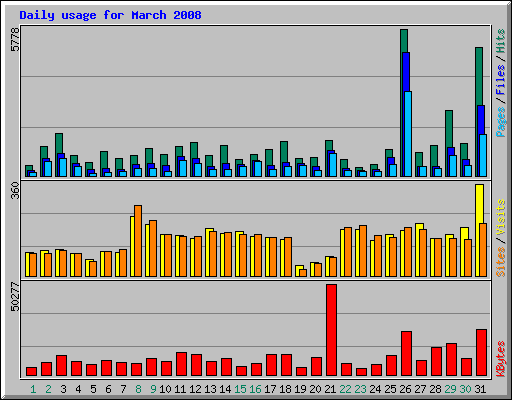Click day label 3 on the x-axis

(x=63, y=389)
